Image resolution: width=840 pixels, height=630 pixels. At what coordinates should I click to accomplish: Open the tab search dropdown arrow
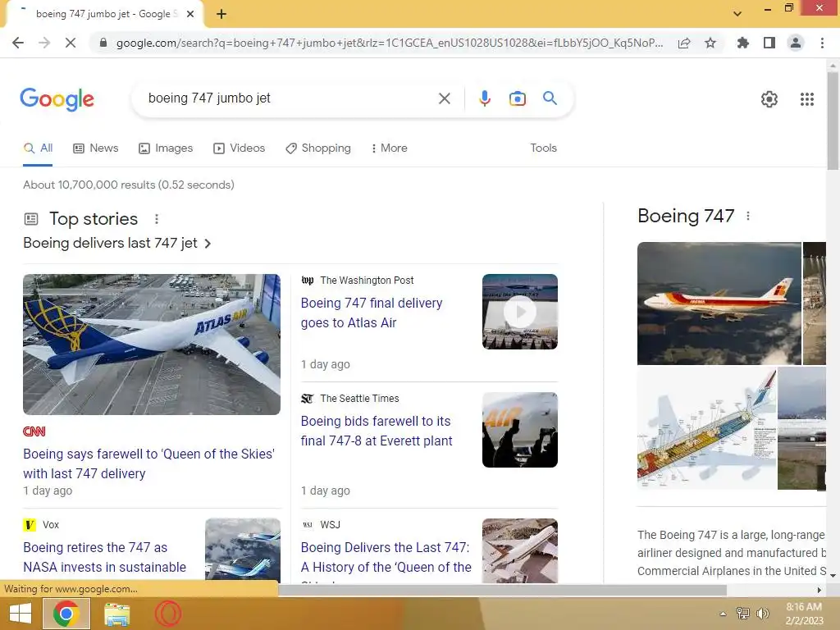(x=737, y=14)
